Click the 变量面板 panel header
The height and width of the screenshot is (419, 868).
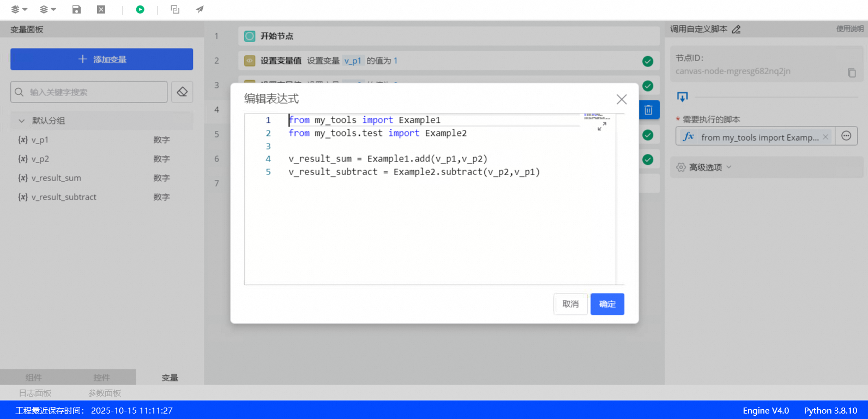click(x=27, y=29)
